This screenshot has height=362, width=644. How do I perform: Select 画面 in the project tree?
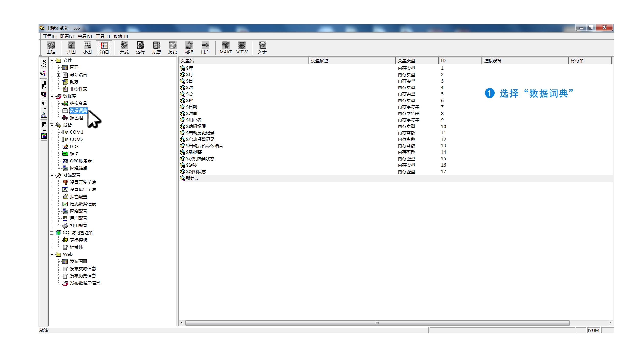pyautogui.click(x=74, y=67)
